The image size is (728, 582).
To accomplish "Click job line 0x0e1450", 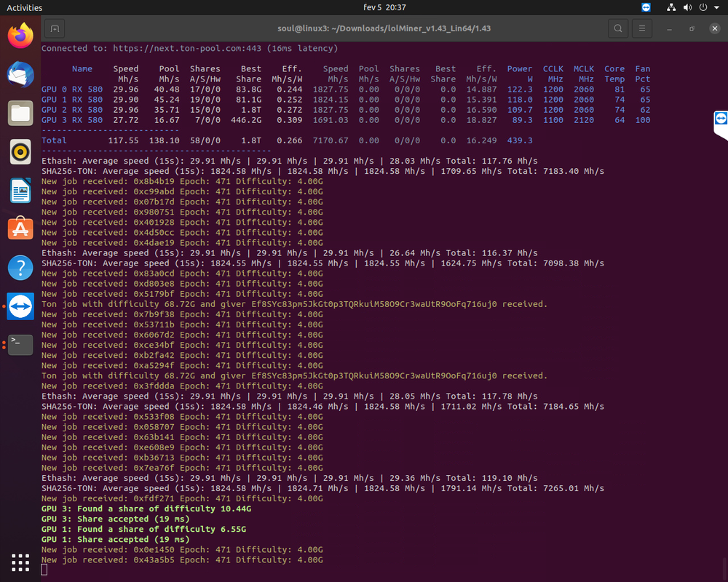I will (182, 549).
